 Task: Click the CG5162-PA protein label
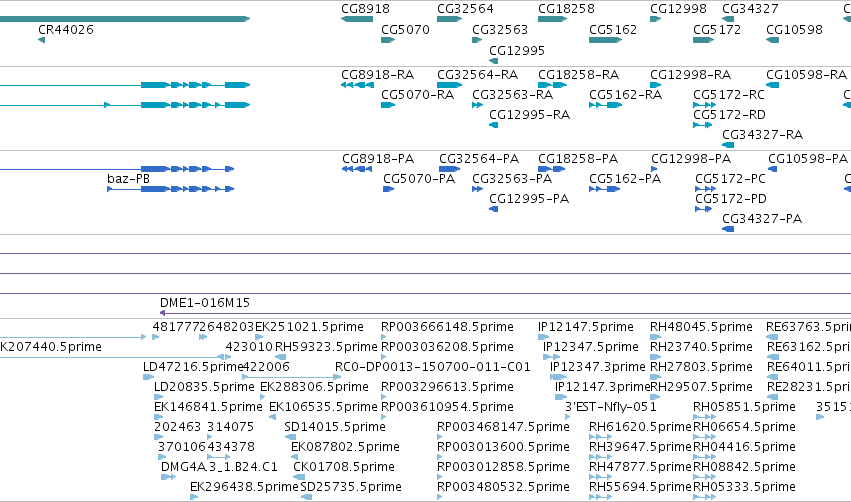625,179
